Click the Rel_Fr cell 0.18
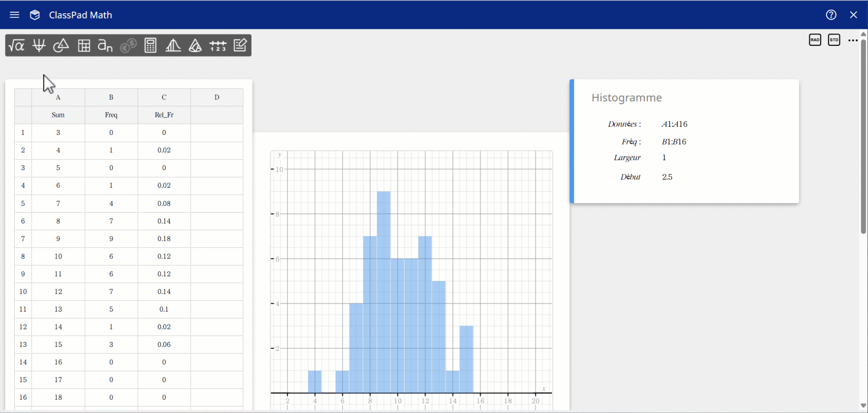The height and width of the screenshot is (413, 868). coord(164,239)
